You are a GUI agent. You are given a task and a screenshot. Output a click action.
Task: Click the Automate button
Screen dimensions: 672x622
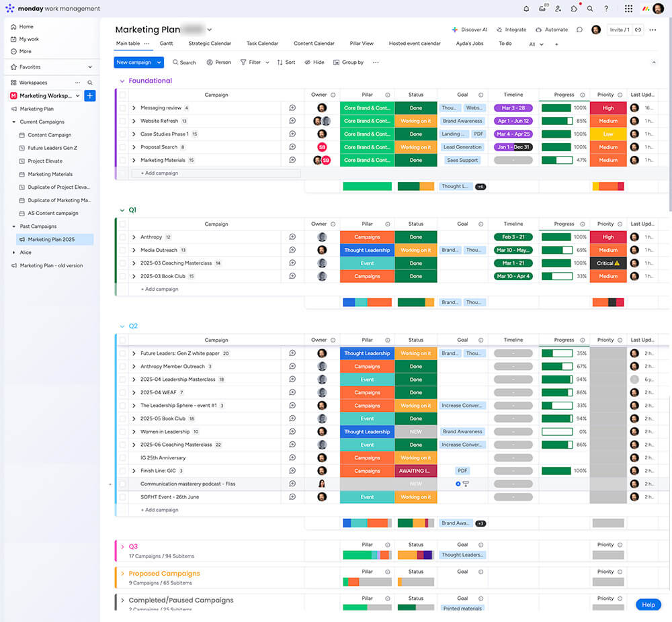click(x=552, y=30)
